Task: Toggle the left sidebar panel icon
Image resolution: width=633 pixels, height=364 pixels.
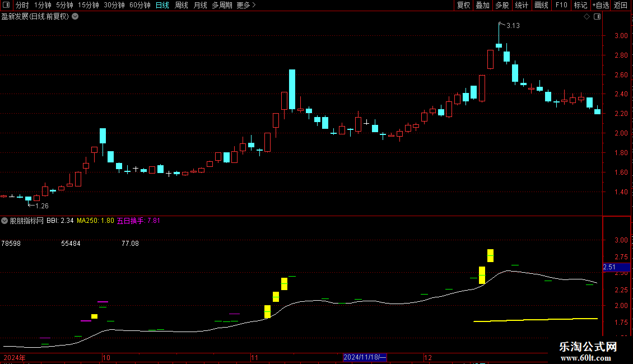Action: click(7, 5)
